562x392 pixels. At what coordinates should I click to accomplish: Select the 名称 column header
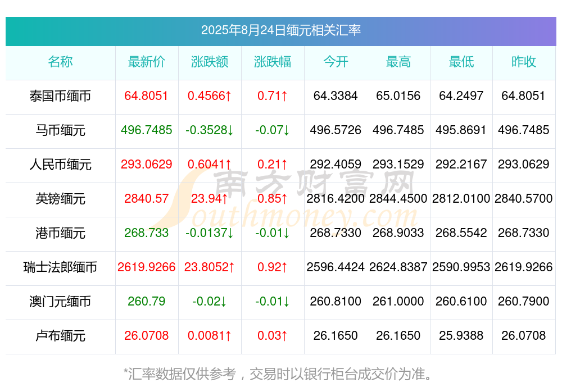(60, 62)
